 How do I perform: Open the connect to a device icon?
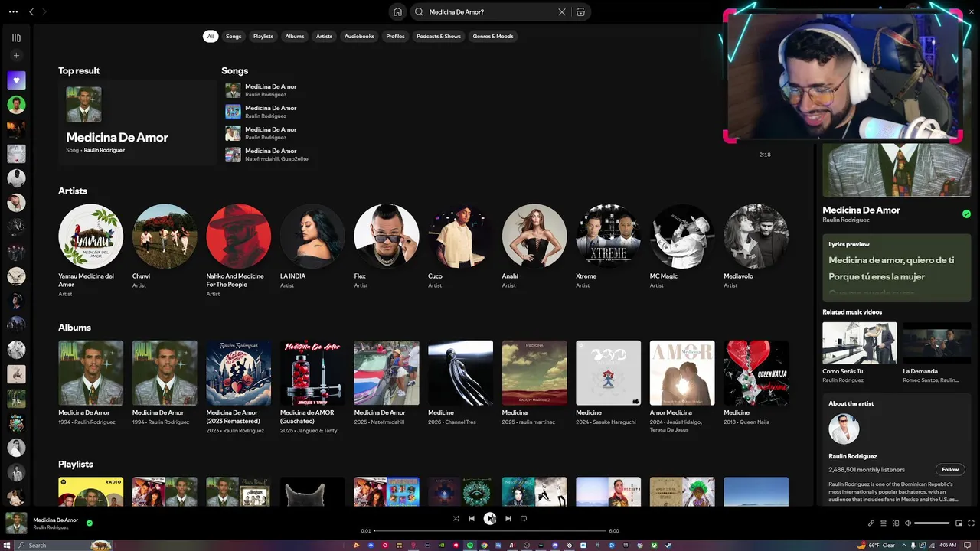[896, 523]
